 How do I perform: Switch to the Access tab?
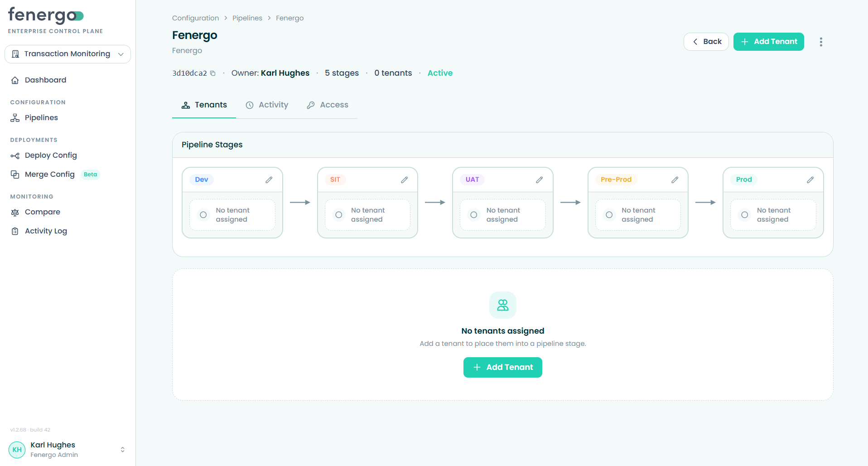[328, 105]
